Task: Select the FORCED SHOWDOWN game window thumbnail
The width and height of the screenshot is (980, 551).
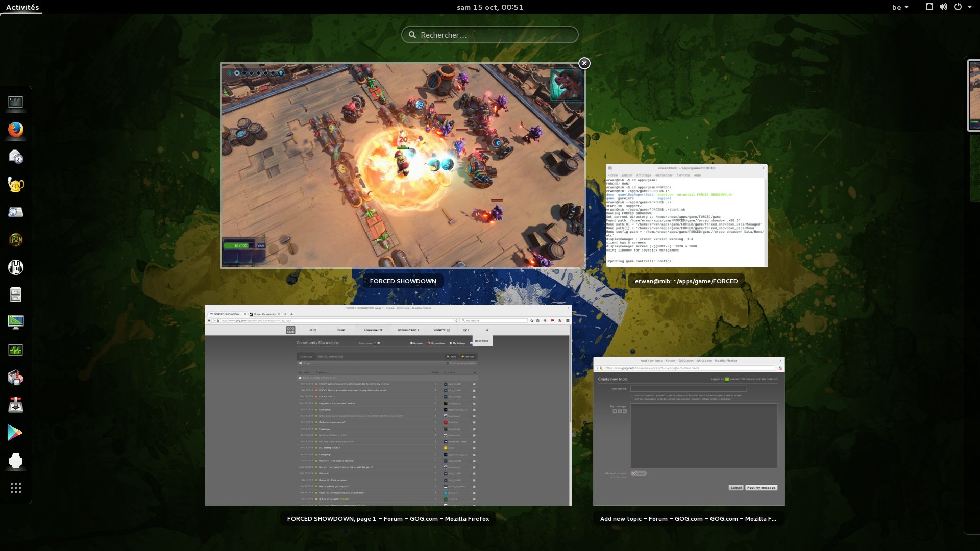Action: pos(403,165)
